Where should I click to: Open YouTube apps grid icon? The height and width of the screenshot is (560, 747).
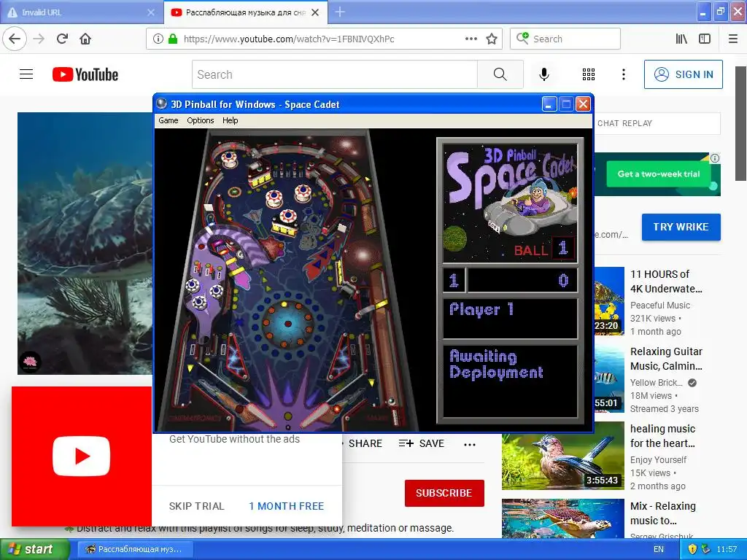tap(589, 74)
